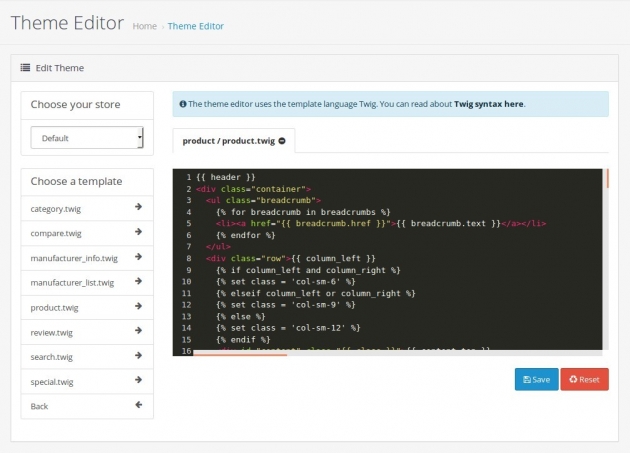Click the 'else' statement on line 13

[241, 316]
